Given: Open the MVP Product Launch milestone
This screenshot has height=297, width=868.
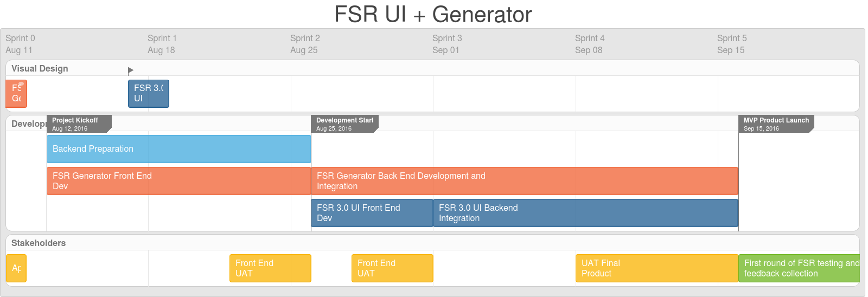Looking at the screenshot, I should click(x=775, y=124).
